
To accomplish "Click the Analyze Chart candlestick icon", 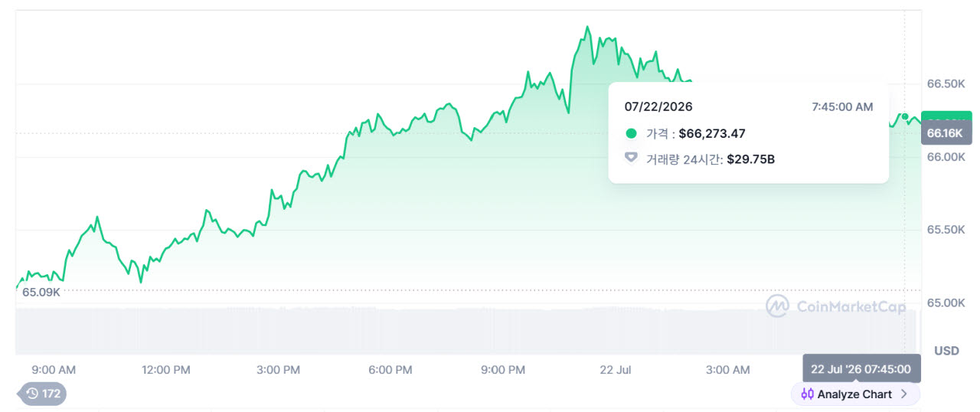I will click(x=807, y=394).
